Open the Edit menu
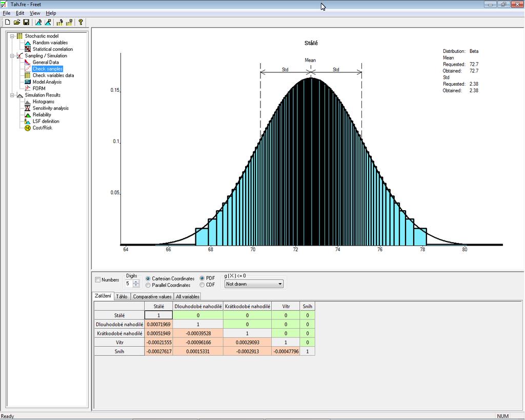The height and width of the screenshot is (420, 525). (x=20, y=13)
